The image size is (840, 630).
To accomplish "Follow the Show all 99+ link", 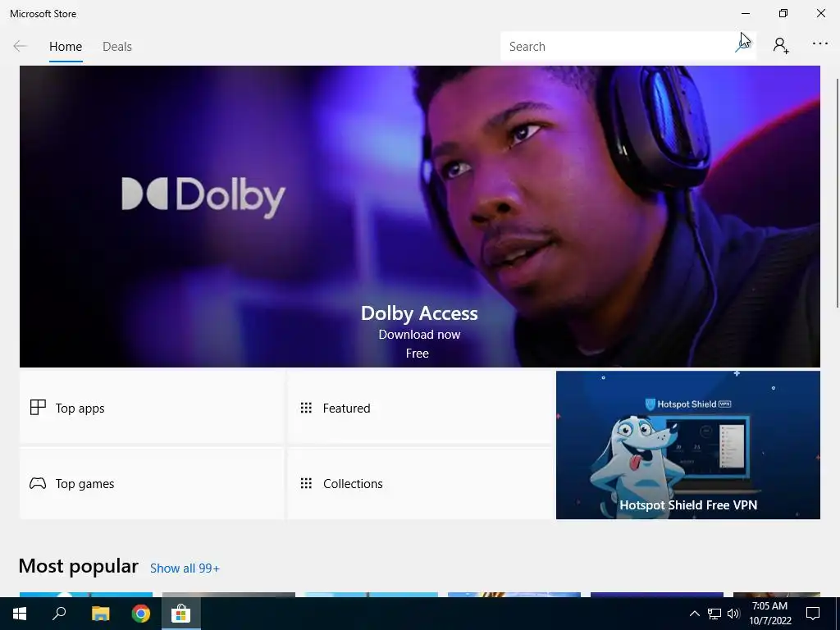I will (185, 568).
